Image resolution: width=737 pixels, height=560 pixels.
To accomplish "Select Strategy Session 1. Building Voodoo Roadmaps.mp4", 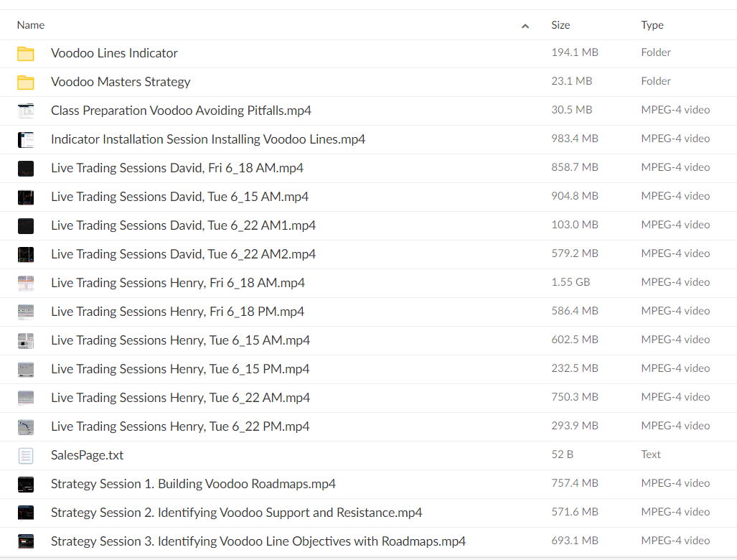I will (x=193, y=484).
